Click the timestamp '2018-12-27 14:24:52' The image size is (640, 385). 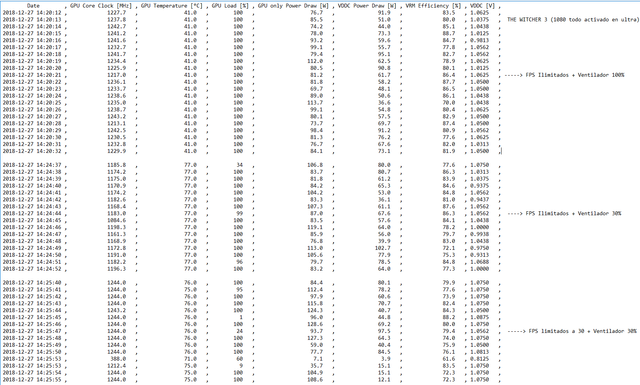pyautogui.click(x=32, y=269)
